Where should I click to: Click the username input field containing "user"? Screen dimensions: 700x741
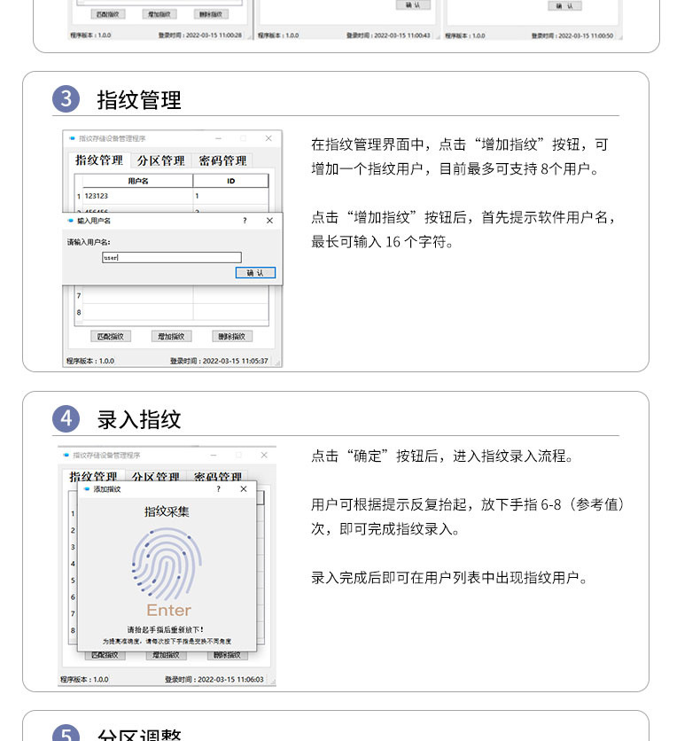coord(172,257)
